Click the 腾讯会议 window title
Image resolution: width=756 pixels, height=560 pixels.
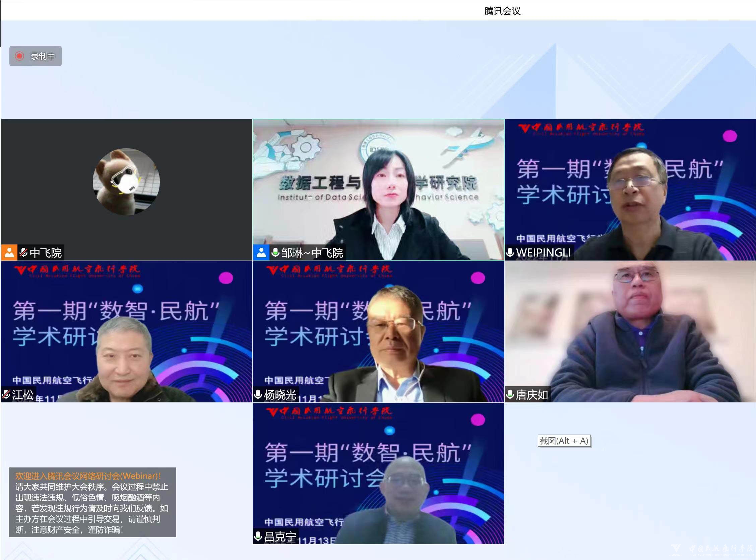(502, 11)
